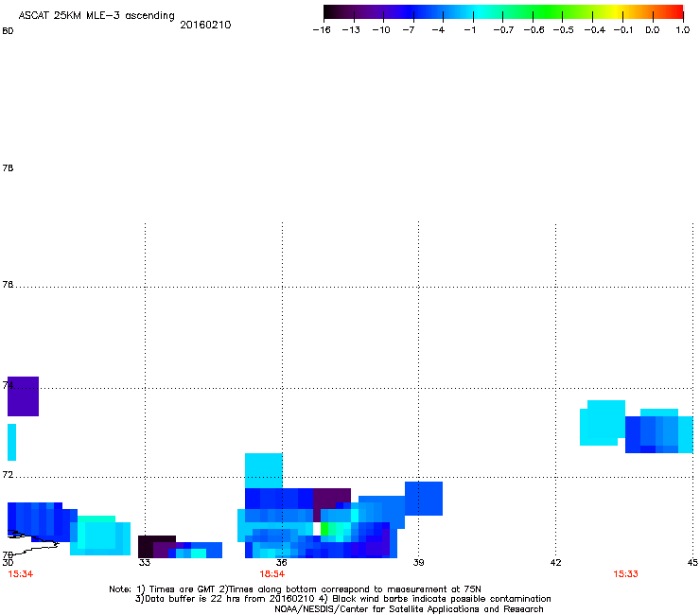Screen dimensions: 700x615
Task: Click the red pass time 15:34
Action: tap(21, 574)
